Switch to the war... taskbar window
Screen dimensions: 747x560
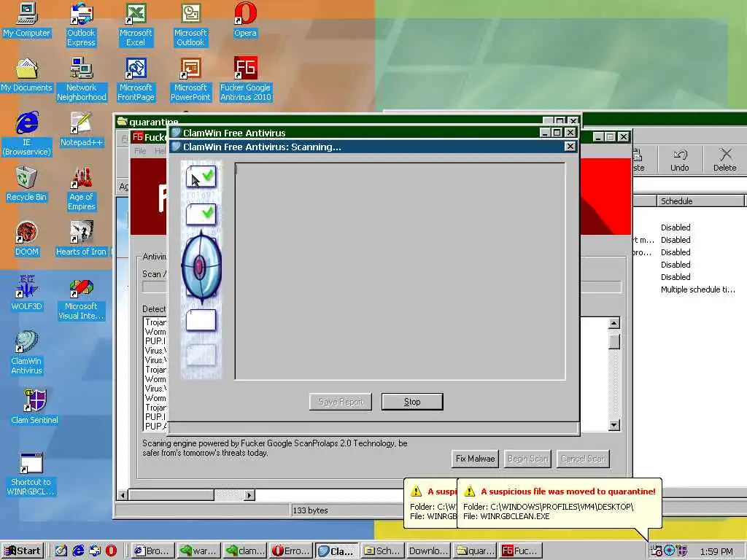(x=198, y=551)
